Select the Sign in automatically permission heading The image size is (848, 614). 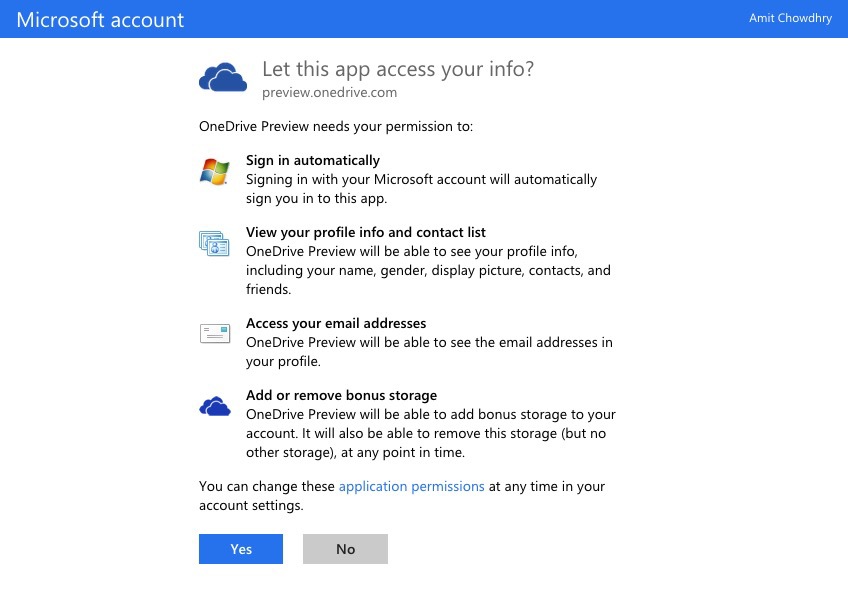point(312,160)
